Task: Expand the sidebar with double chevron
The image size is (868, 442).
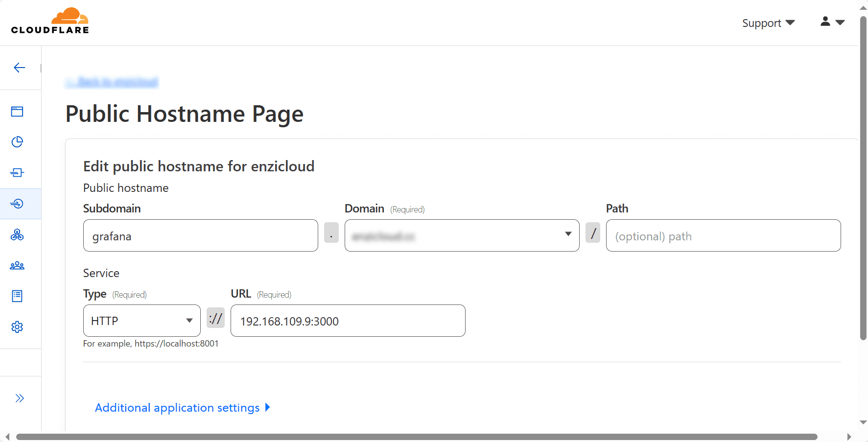Action: click(x=20, y=398)
